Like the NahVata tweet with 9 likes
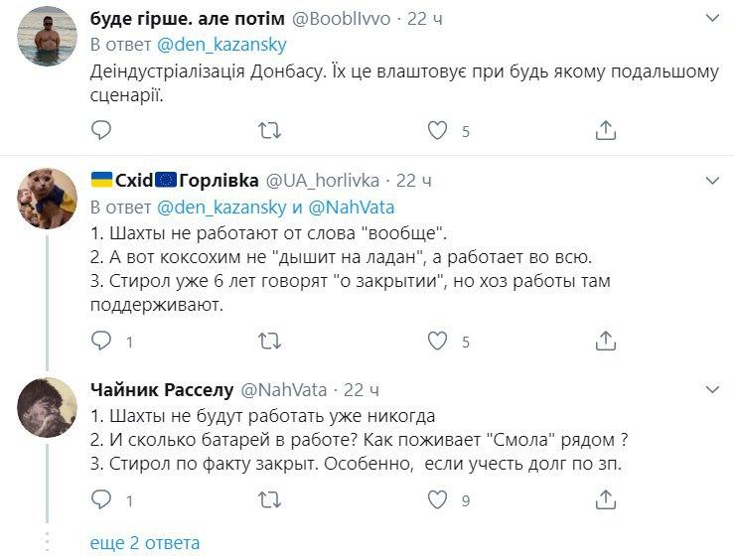The height and width of the screenshot is (560, 734). [x=438, y=499]
